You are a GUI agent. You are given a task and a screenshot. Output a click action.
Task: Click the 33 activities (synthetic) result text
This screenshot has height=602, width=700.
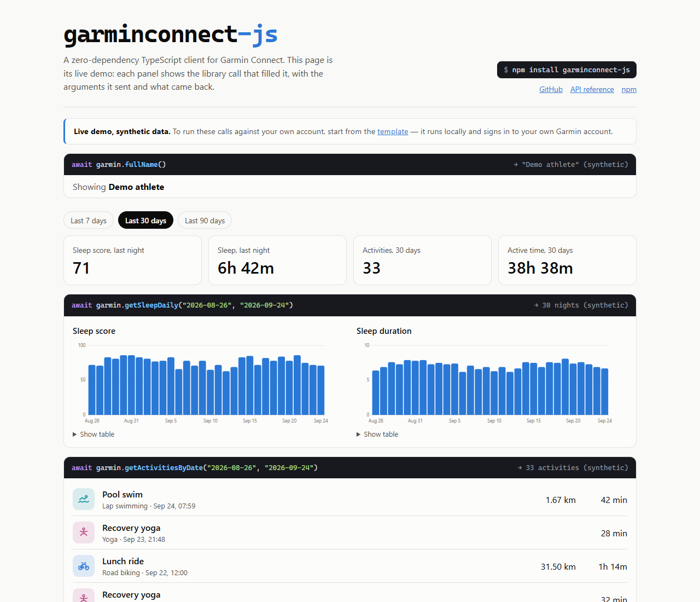(x=573, y=467)
